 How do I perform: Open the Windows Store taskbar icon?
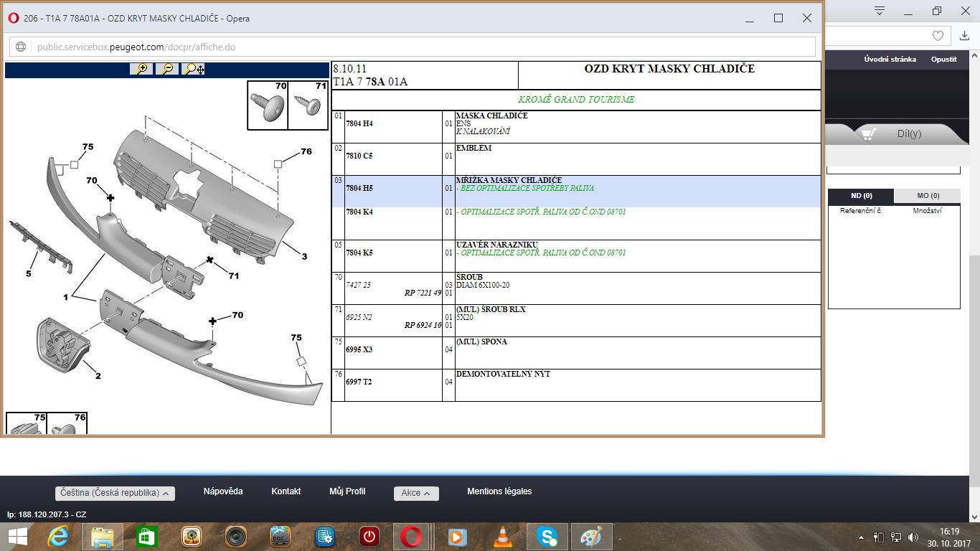point(146,537)
